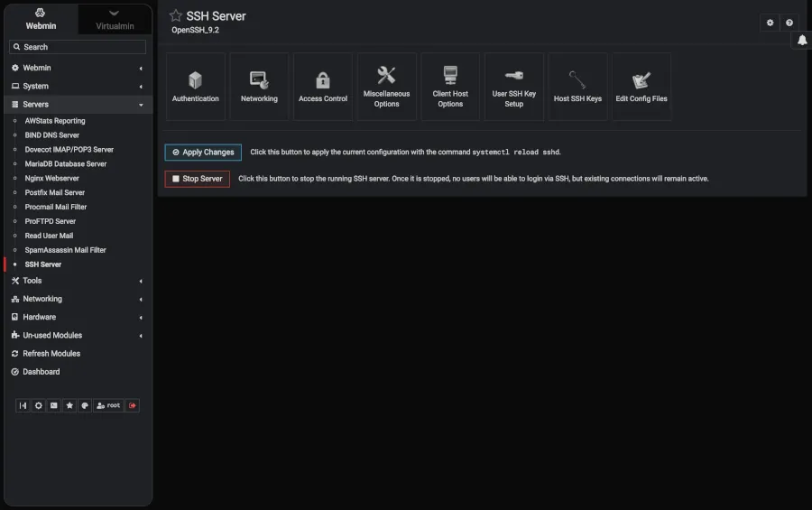Open the command shell terminal icon

coord(54,406)
